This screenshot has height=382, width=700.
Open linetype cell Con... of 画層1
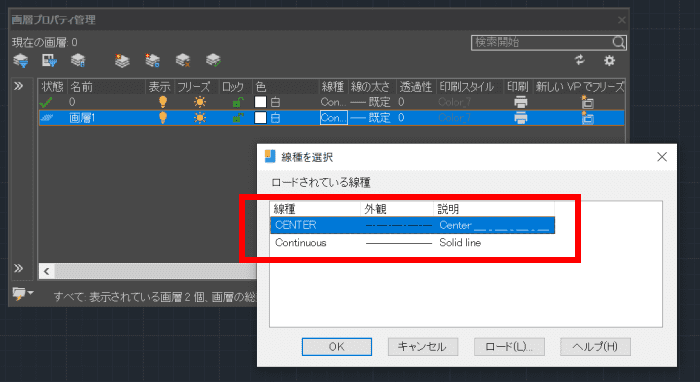[333, 118]
